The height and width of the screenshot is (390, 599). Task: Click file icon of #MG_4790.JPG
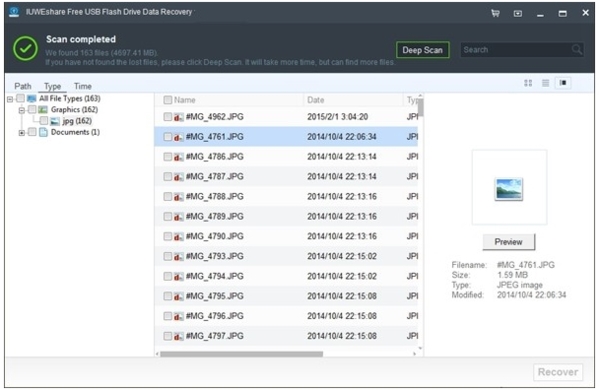point(178,236)
